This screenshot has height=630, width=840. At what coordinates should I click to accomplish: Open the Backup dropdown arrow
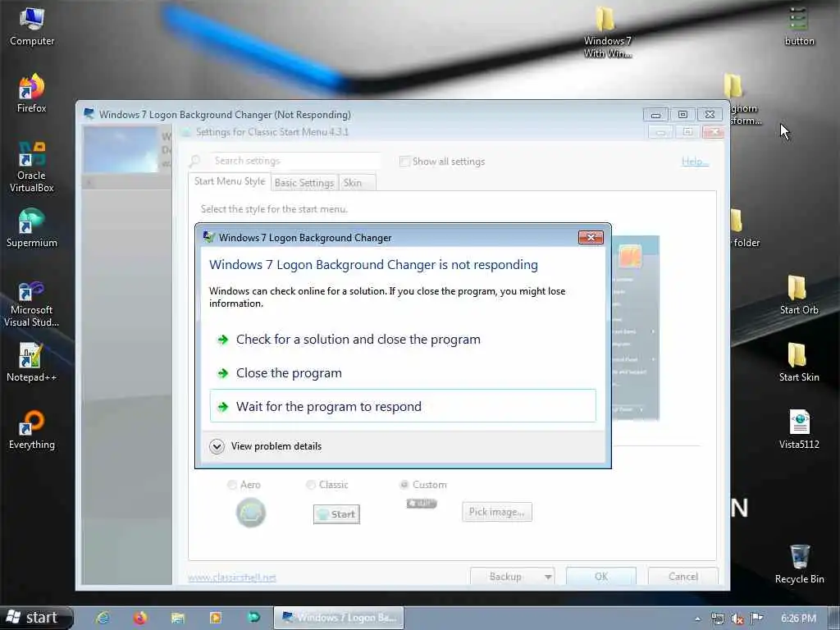pyautogui.click(x=547, y=577)
